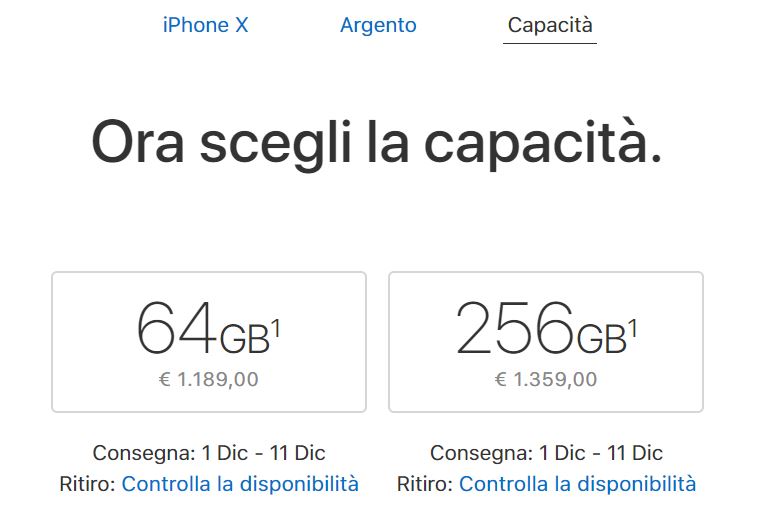Open the Argento color step

[378, 26]
